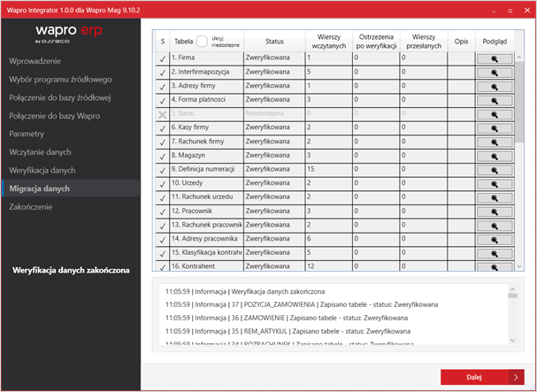
Task: Preview the Kasy firmy table
Action: 495,128
